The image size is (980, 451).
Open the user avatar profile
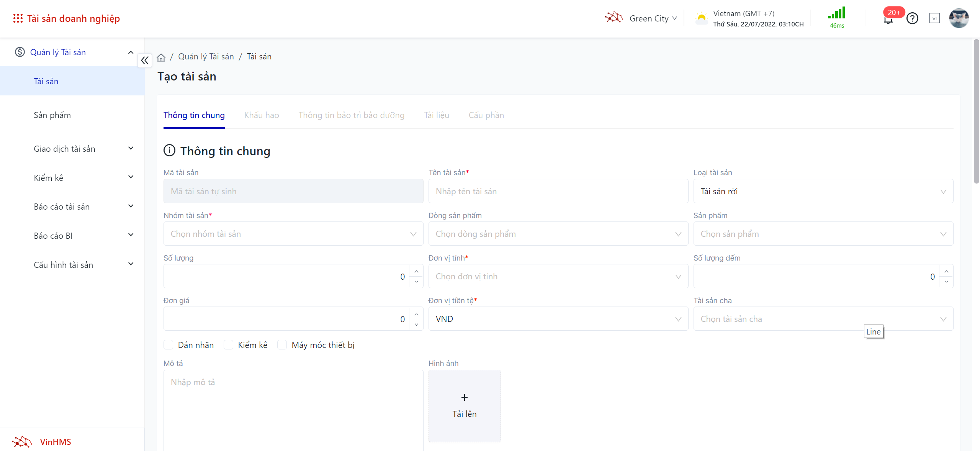tap(959, 18)
